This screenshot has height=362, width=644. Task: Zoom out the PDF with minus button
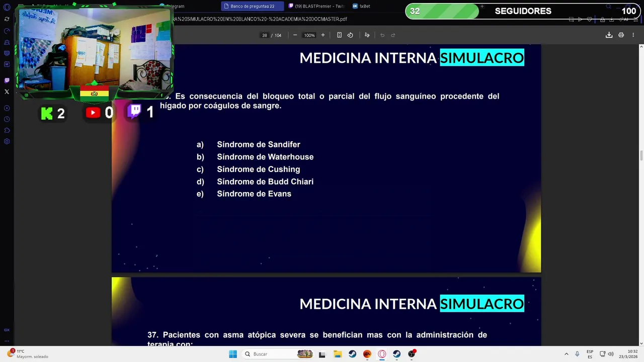point(295,35)
